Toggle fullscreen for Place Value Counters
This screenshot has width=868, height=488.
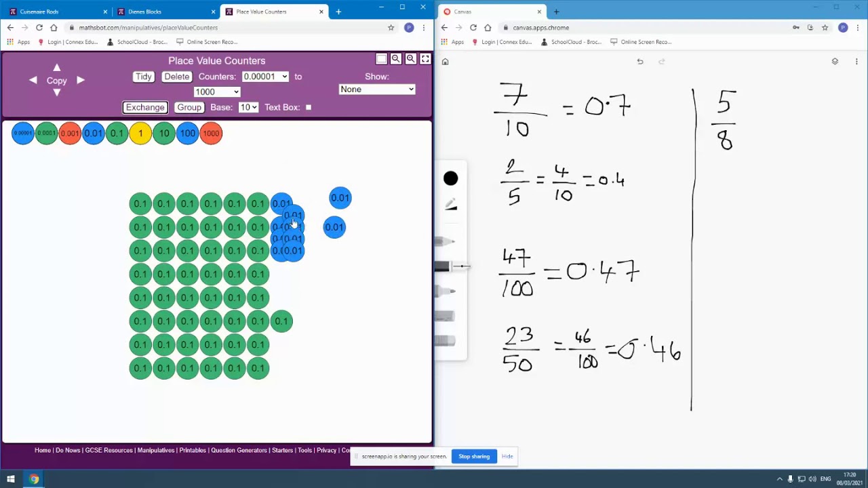coord(426,59)
